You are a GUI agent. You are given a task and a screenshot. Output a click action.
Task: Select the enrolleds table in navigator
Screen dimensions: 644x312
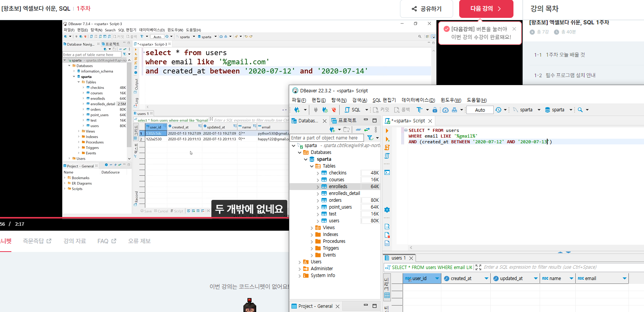click(x=338, y=187)
